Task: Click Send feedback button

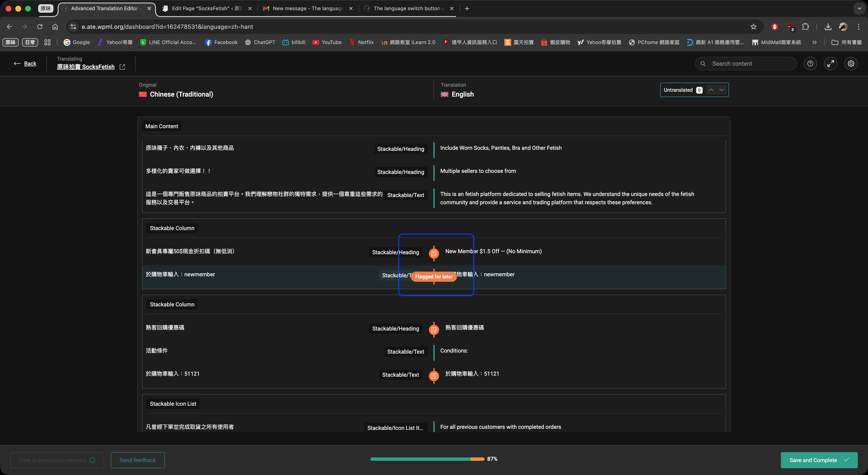Action: (x=138, y=460)
